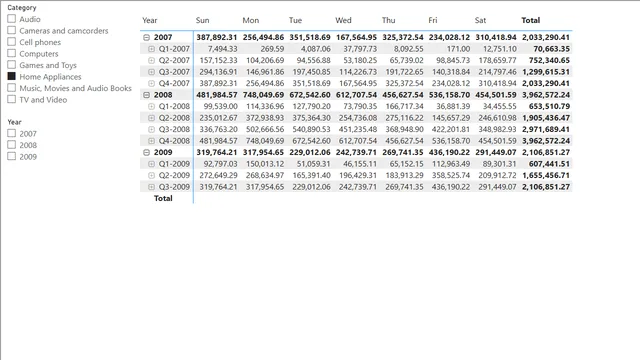Tick the TV and Video checkbox
Image resolution: width=640 pixels, height=360 pixels.
tap(11, 99)
